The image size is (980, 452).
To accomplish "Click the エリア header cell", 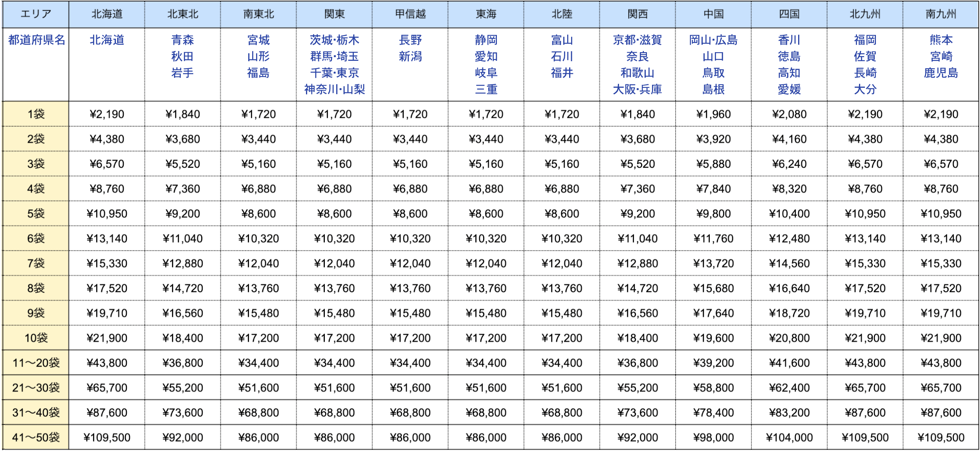I will [x=36, y=15].
